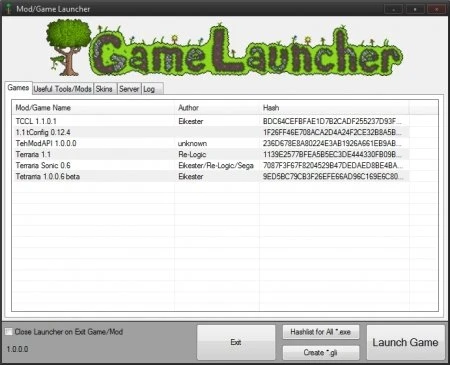The width and height of the screenshot is (450, 365).
Task: Select the Terraria 1.1 entry
Action: tap(211, 154)
